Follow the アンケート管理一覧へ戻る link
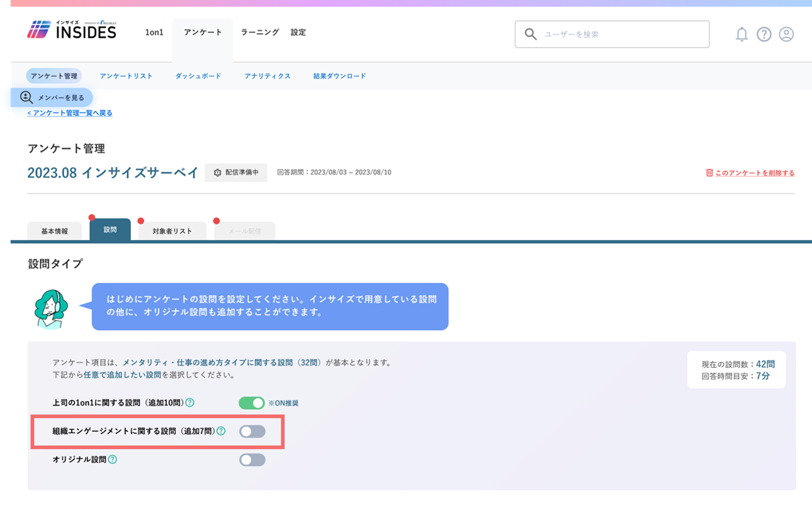The image size is (812, 512). click(70, 113)
